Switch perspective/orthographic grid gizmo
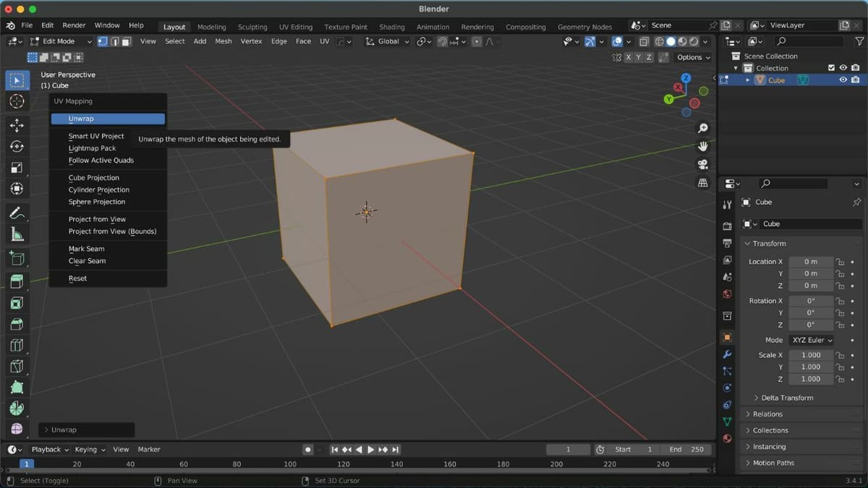This screenshot has width=868, height=488. tap(702, 183)
